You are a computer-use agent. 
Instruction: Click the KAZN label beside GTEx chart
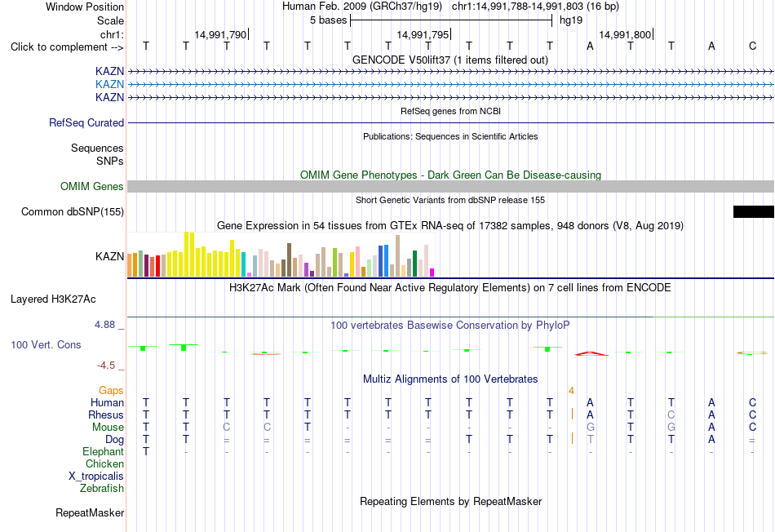pos(110,256)
